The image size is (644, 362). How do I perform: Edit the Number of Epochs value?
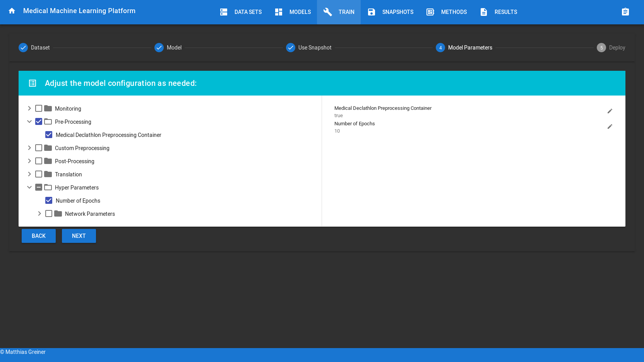click(x=610, y=126)
